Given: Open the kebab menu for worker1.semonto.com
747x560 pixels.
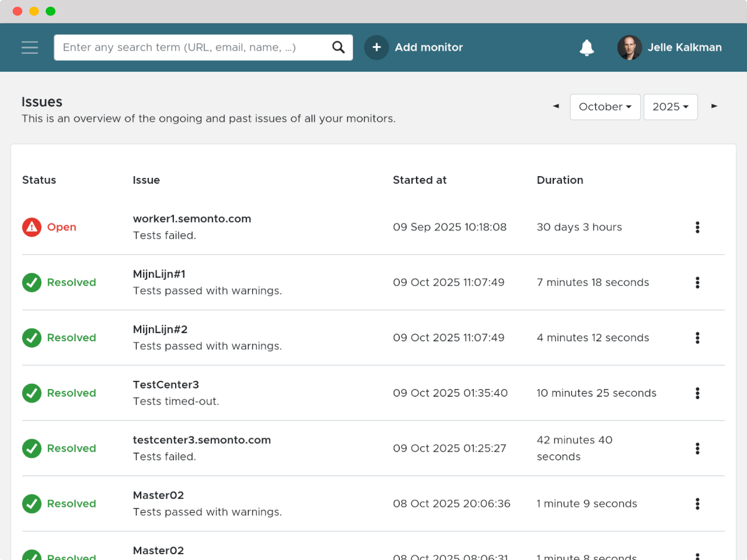Looking at the screenshot, I should pos(698,227).
